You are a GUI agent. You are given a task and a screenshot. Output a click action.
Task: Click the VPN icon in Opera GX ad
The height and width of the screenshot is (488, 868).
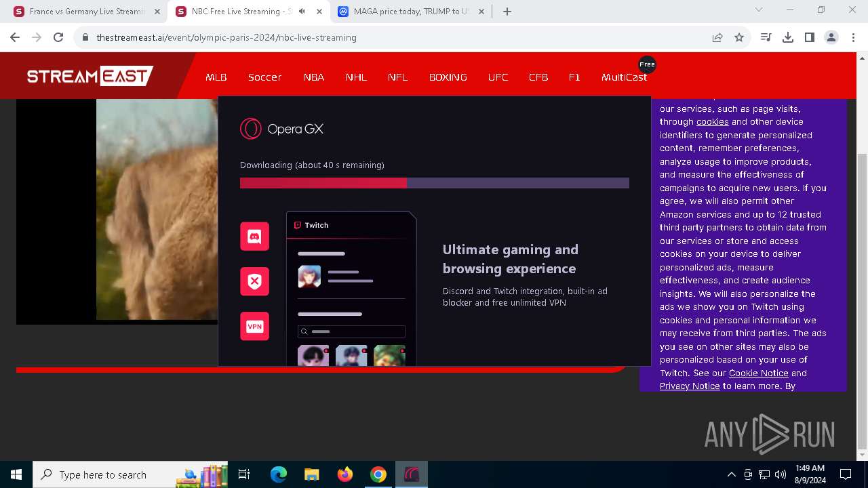[255, 327]
